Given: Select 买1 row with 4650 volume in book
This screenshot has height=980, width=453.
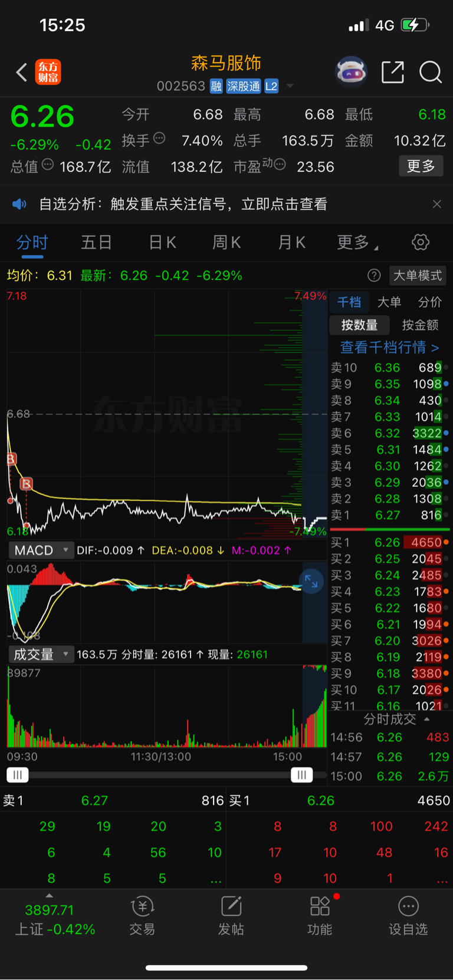Looking at the screenshot, I should coord(389,542).
